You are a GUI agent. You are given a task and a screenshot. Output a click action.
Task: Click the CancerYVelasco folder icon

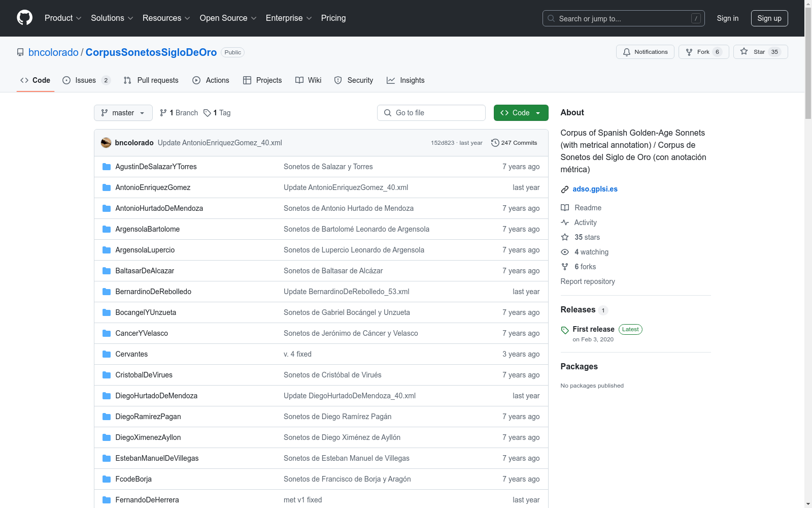[x=107, y=333]
